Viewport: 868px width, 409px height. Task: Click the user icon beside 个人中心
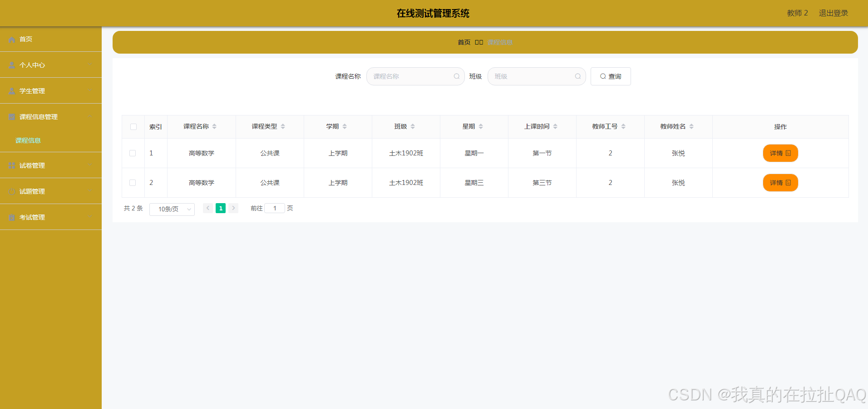point(12,65)
